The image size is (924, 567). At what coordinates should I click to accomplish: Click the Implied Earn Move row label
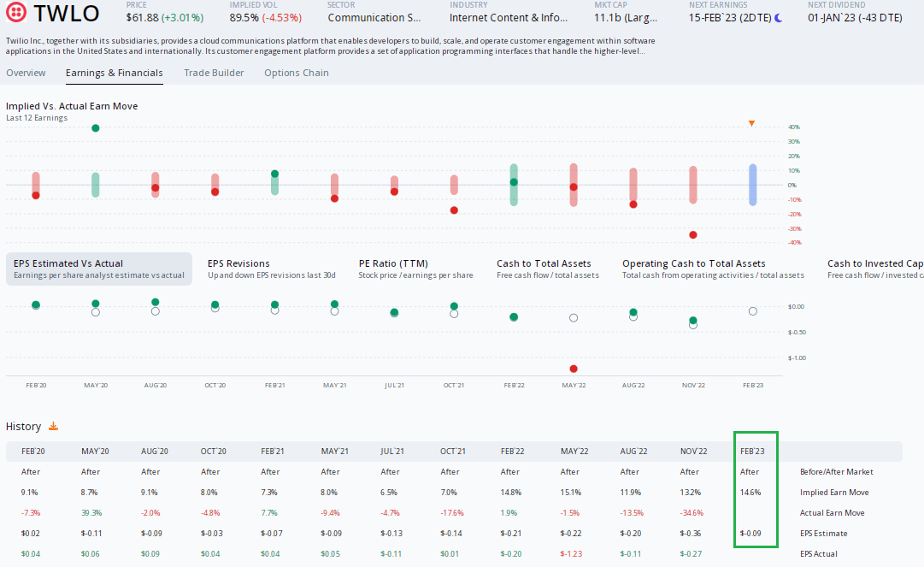(834, 492)
